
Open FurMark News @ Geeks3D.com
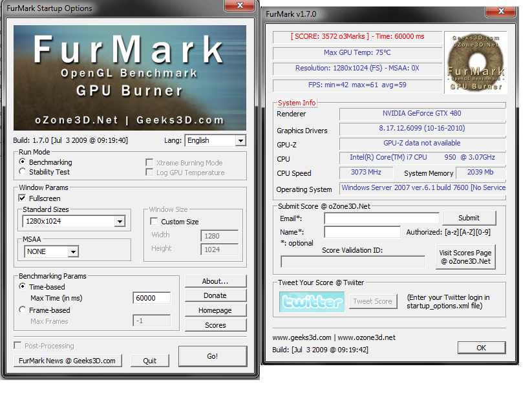(67, 361)
